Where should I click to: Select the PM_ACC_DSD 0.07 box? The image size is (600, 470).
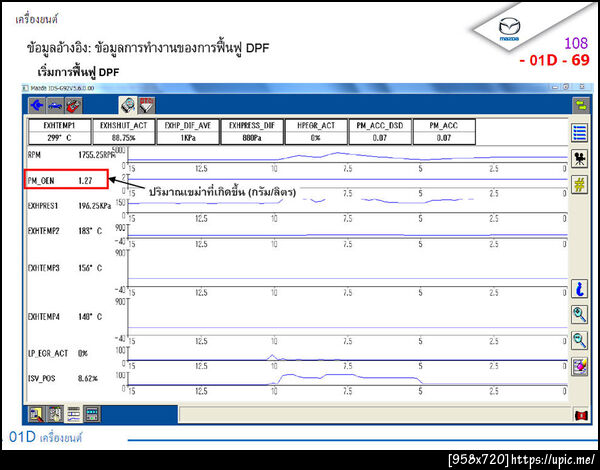point(380,132)
